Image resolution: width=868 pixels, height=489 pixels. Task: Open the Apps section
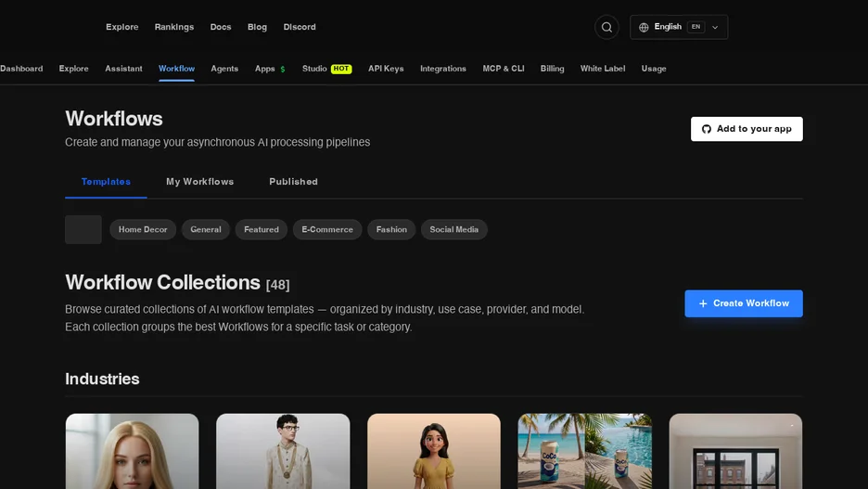[x=264, y=69]
